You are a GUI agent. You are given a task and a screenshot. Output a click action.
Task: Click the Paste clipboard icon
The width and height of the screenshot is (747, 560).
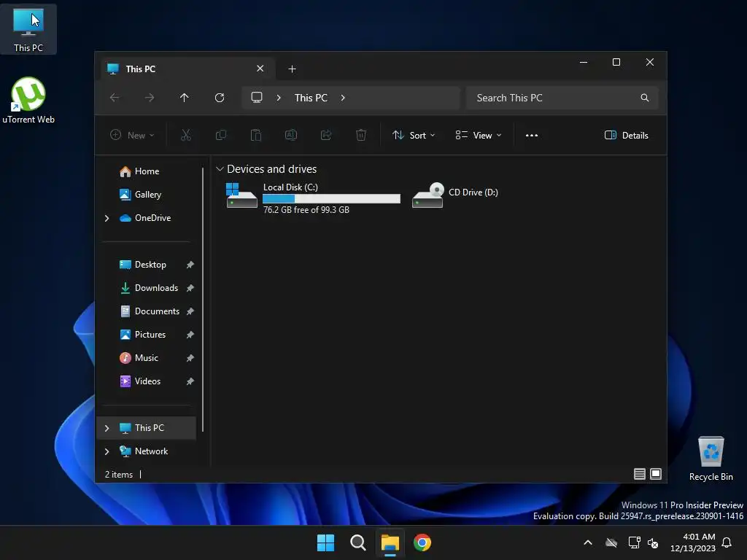pyautogui.click(x=256, y=135)
